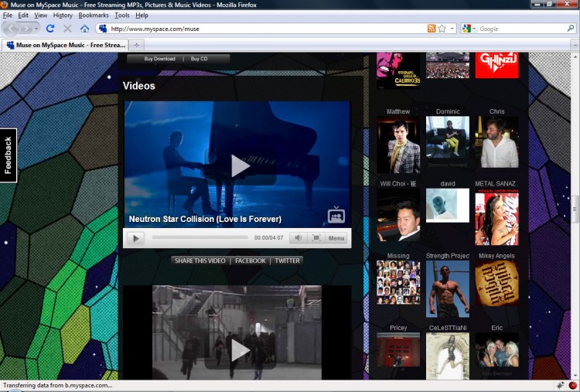This screenshot has height=392, width=580.
Task: Select the Muse on MySpace Music tab
Action: click(66, 45)
